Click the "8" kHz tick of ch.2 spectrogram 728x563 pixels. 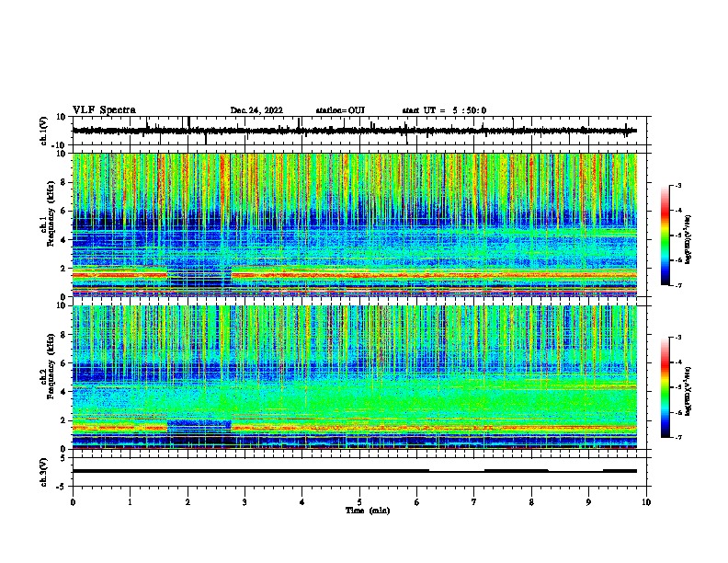point(63,335)
